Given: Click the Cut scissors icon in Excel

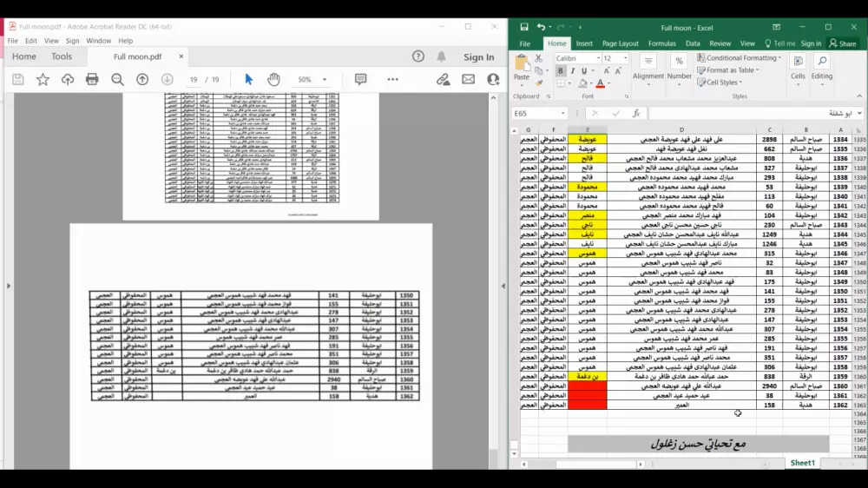Looking at the screenshot, I should 538,58.
